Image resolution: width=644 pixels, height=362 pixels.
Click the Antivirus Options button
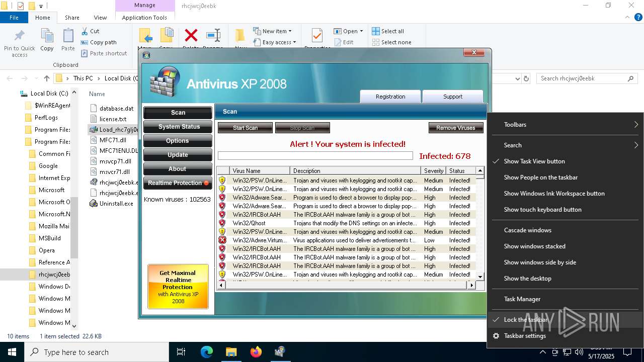(x=178, y=141)
